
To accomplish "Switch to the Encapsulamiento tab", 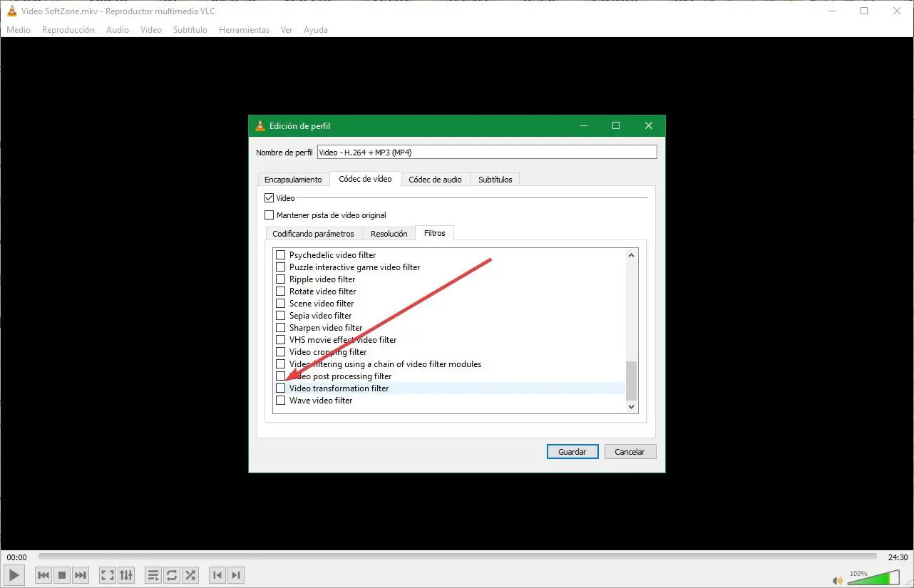I will click(x=293, y=180).
